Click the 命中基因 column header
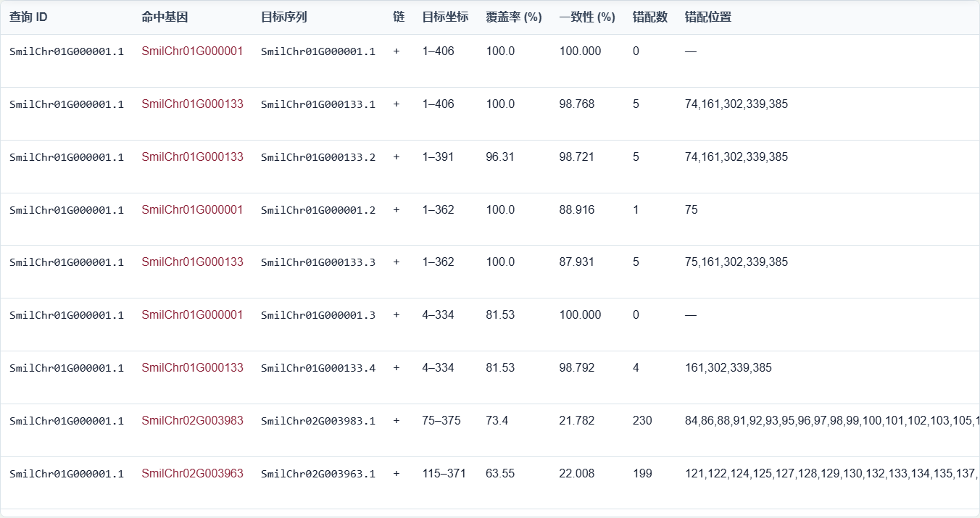Screen dimensions: 980x518 [x=165, y=17]
